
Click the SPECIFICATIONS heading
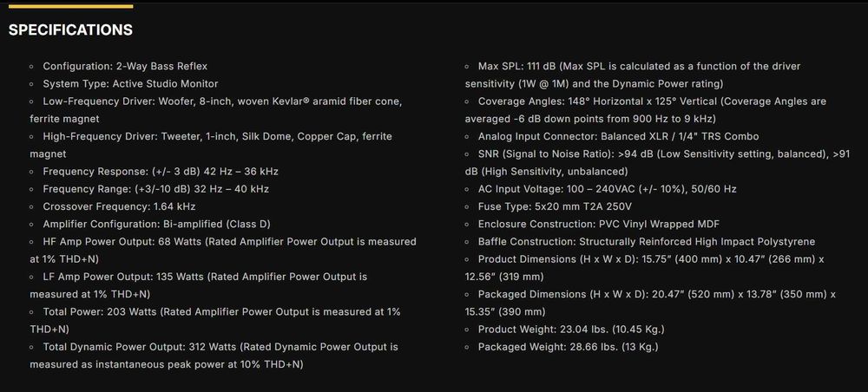pos(70,30)
